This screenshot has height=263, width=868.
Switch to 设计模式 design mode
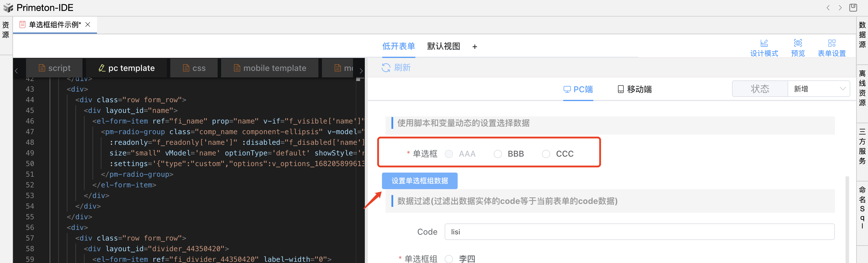click(x=764, y=48)
